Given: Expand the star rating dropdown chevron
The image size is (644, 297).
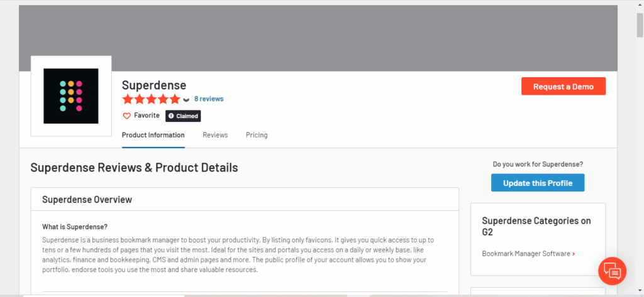Looking at the screenshot, I should (186, 100).
